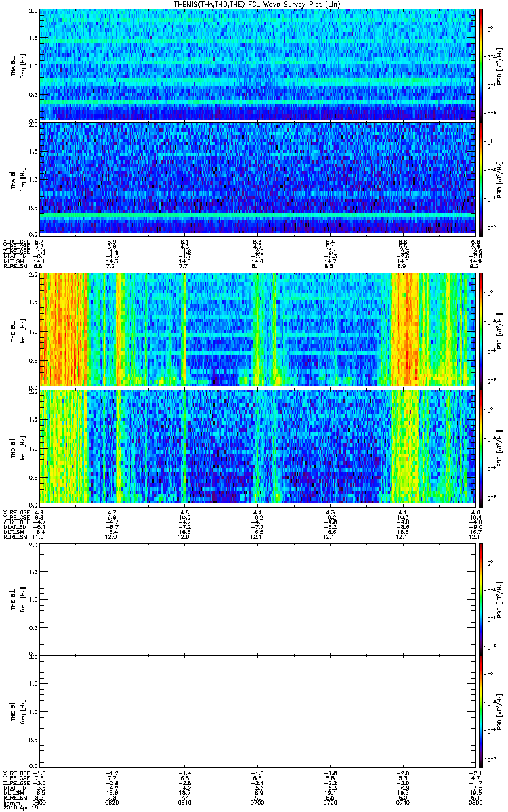Click the THA B-perpendicular spectrogram color bar
The width and height of the screenshot is (508, 812).
click(x=482, y=64)
